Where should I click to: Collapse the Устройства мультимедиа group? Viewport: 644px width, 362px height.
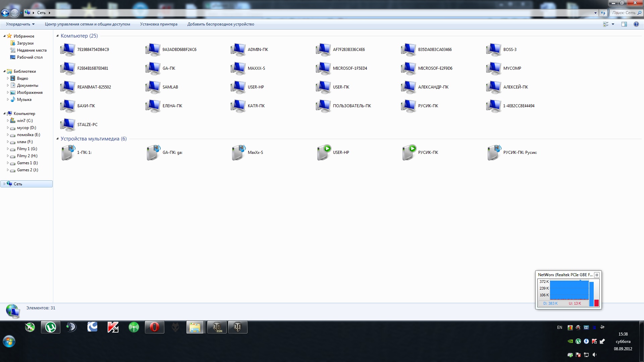tap(57, 139)
